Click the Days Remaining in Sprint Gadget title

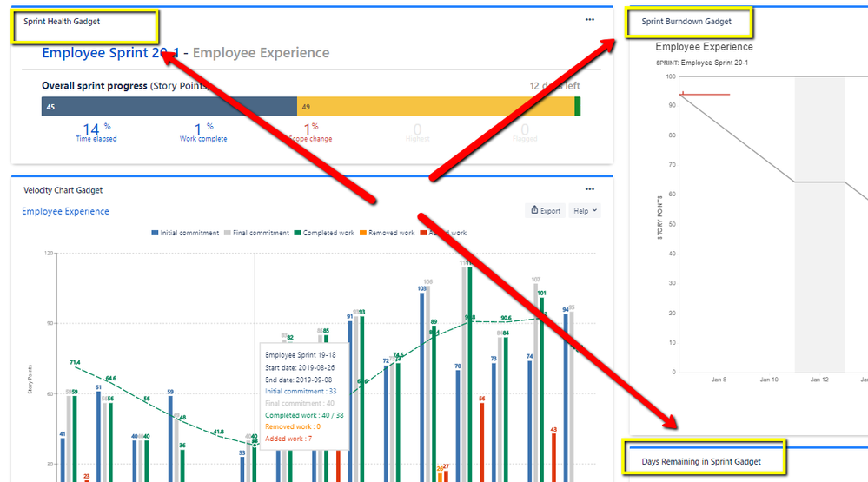(701, 461)
